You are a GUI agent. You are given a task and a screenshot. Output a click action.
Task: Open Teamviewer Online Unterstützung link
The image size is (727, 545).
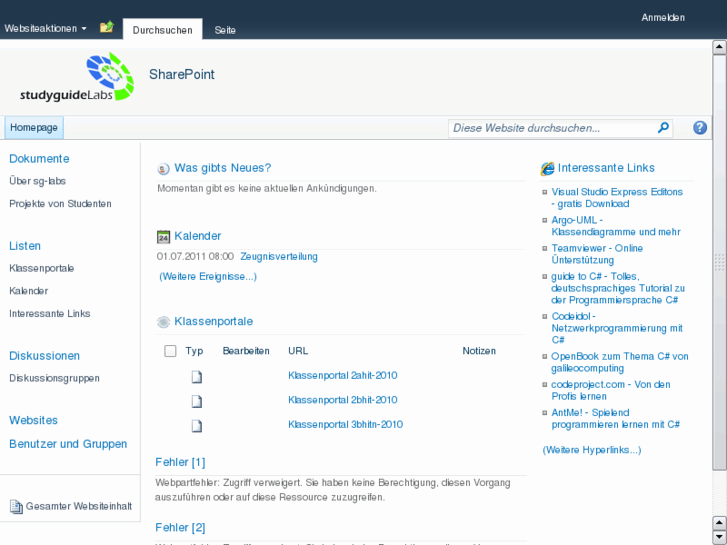(x=597, y=254)
